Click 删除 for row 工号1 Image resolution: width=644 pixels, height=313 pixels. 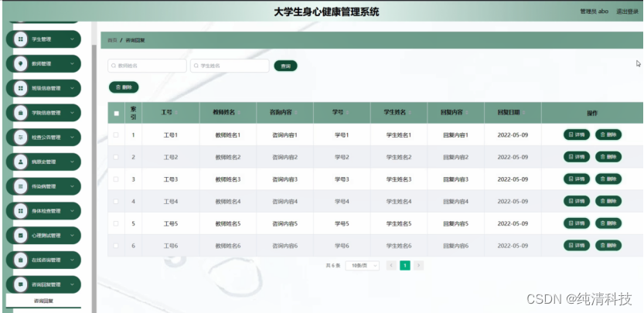pos(608,134)
